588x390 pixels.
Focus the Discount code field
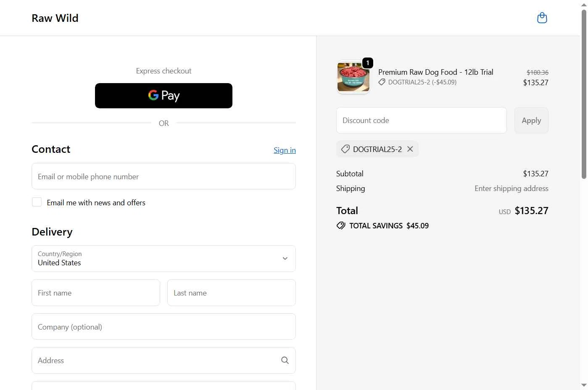click(x=422, y=120)
